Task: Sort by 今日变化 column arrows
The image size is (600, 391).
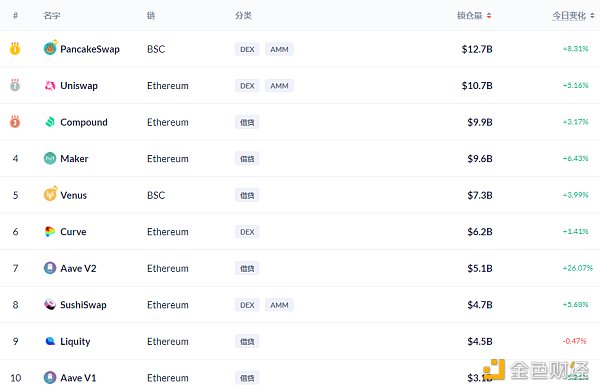Action: pyautogui.click(x=592, y=16)
